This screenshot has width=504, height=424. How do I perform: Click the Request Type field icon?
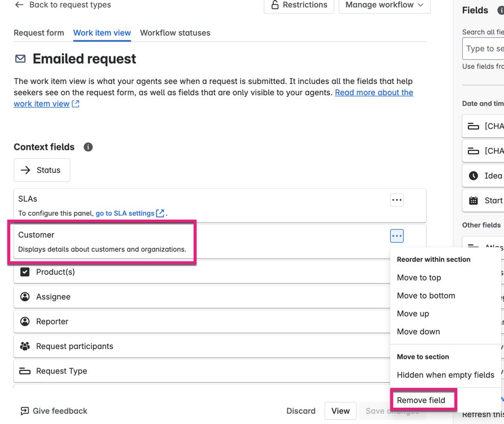point(25,371)
